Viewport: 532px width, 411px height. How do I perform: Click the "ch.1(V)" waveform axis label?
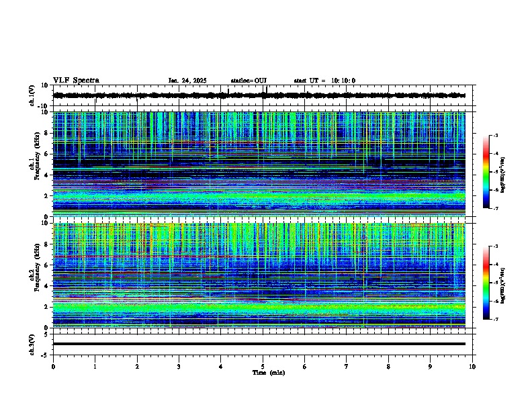(x=32, y=95)
